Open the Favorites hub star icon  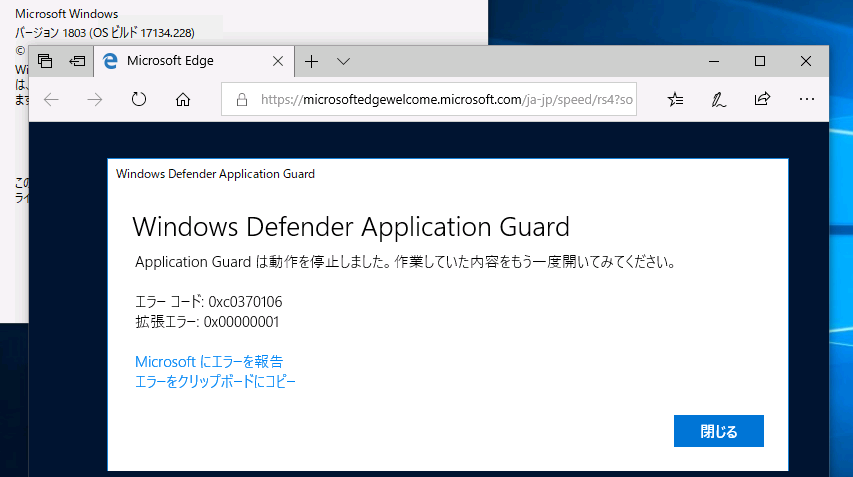point(675,100)
